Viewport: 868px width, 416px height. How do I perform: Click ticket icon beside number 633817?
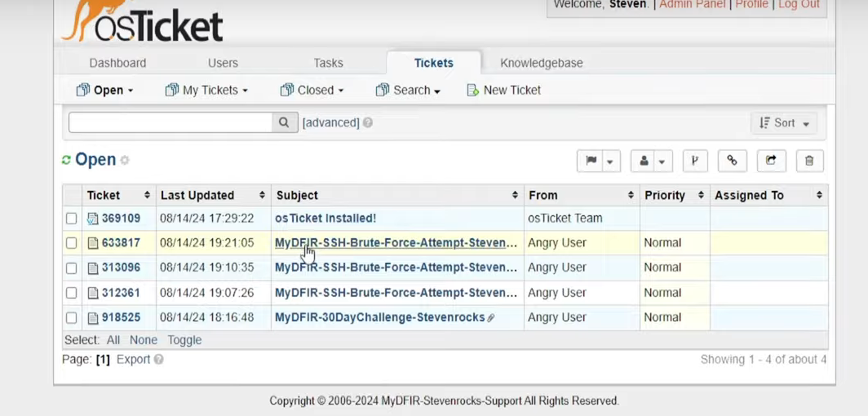tap(92, 243)
